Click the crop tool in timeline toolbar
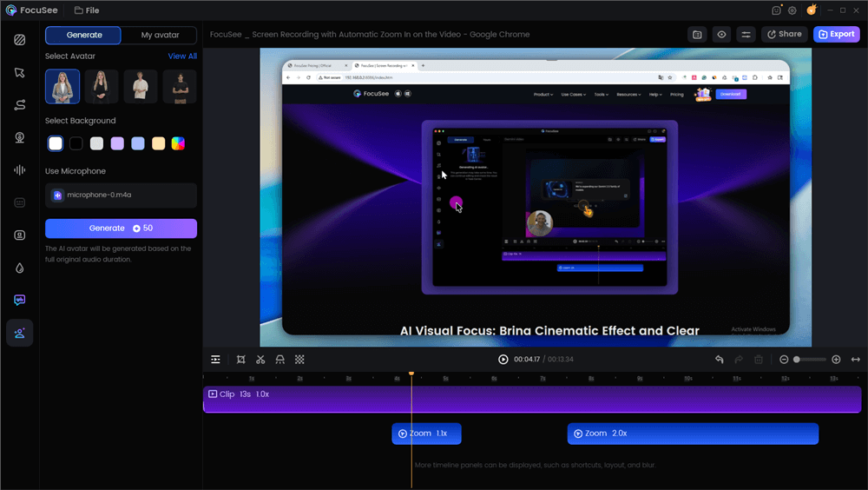The height and width of the screenshot is (490, 868). click(x=240, y=360)
